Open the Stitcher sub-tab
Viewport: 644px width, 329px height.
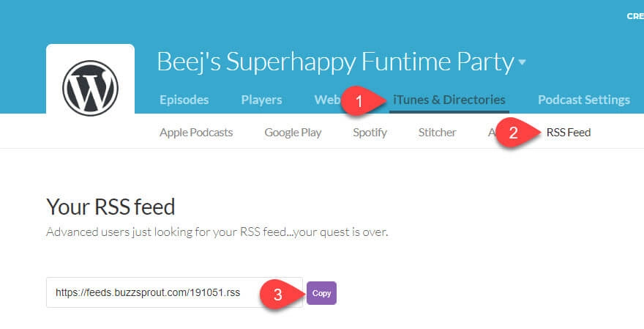[437, 133]
